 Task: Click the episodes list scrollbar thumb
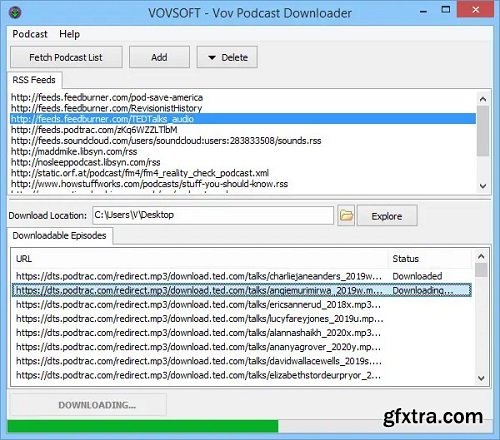click(x=481, y=270)
